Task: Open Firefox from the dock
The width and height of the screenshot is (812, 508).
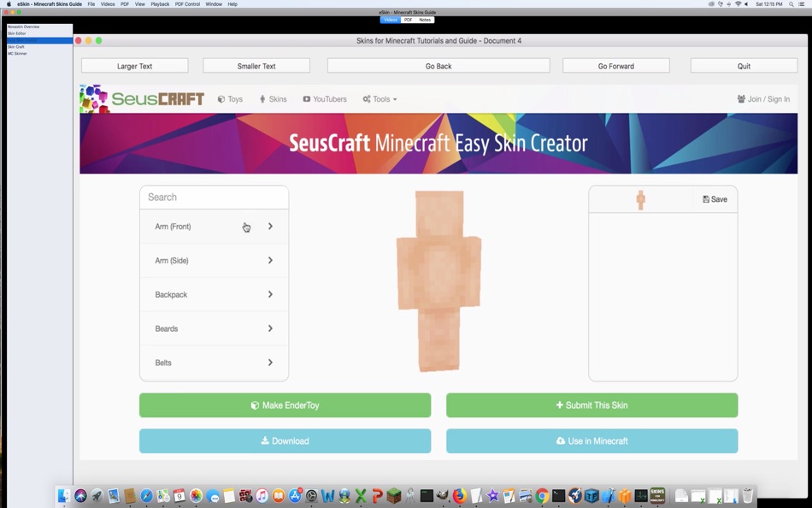Action: (x=459, y=495)
